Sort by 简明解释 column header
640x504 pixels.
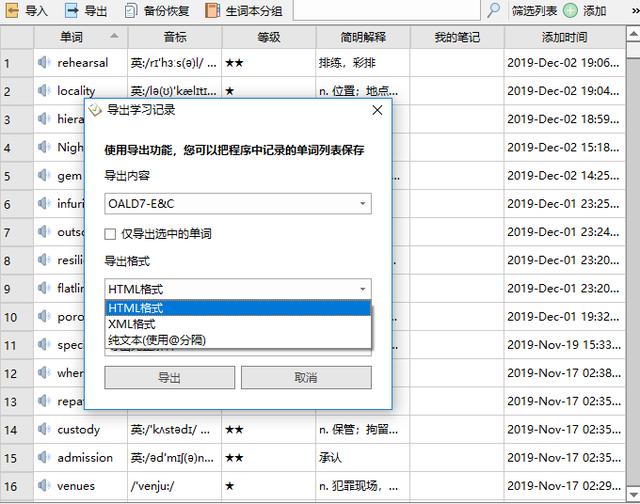(363, 37)
